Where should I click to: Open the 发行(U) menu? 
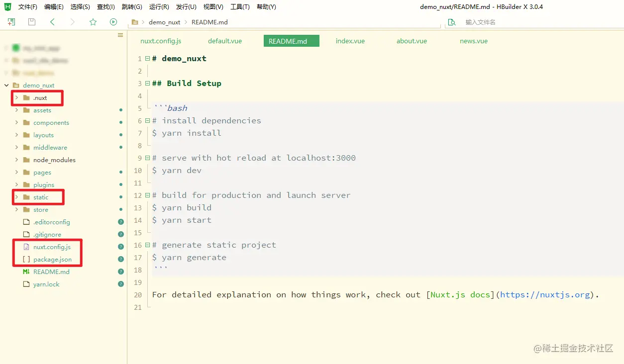[186, 7]
